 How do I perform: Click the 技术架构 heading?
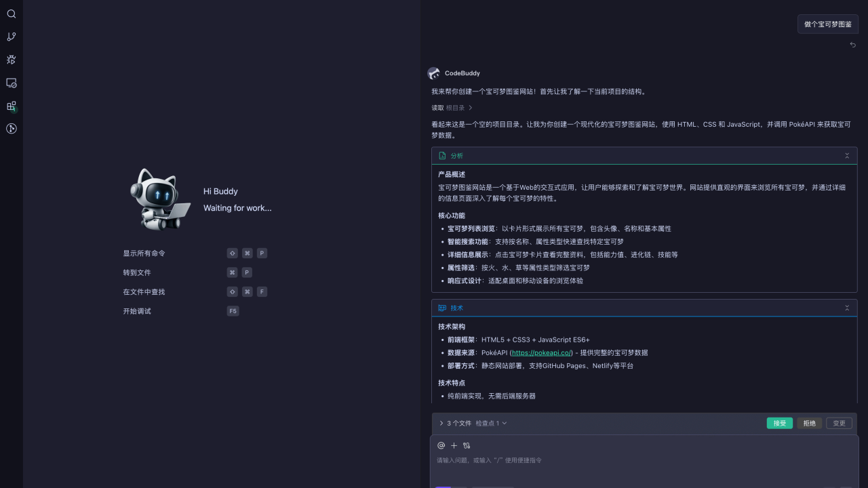(x=452, y=327)
